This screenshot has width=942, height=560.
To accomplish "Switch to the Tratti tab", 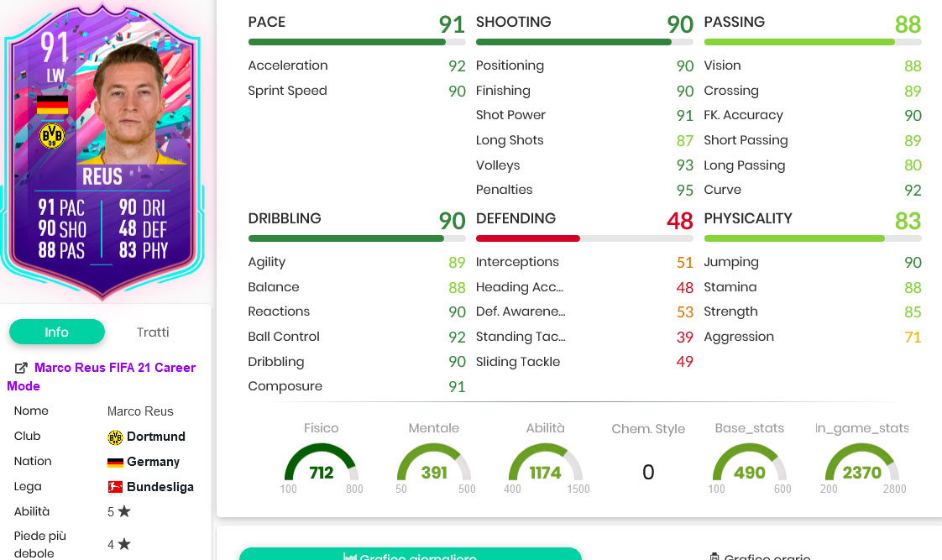I will click(x=153, y=332).
